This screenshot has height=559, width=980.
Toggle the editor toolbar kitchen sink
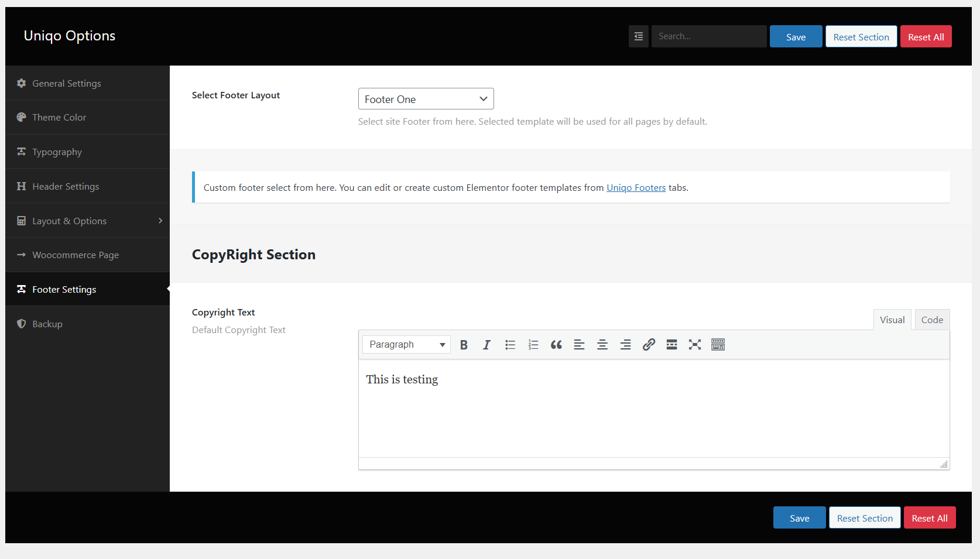pos(718,345)
